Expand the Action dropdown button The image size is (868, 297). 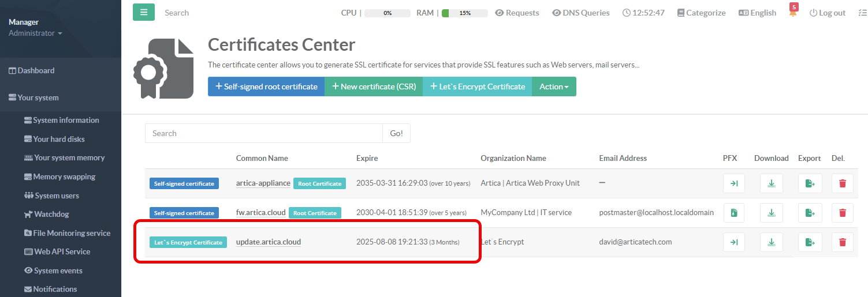pyautogui.click(x=554, y=87)
